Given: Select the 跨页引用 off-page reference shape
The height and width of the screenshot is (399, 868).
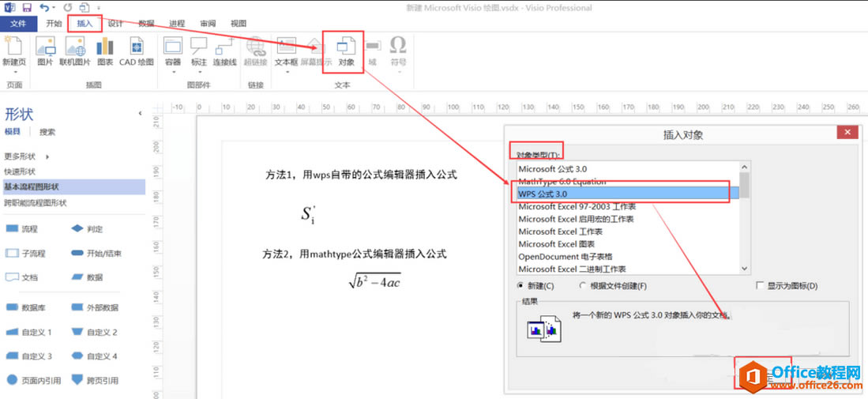Looking at the screenshot, I should [x=94, y=380].
